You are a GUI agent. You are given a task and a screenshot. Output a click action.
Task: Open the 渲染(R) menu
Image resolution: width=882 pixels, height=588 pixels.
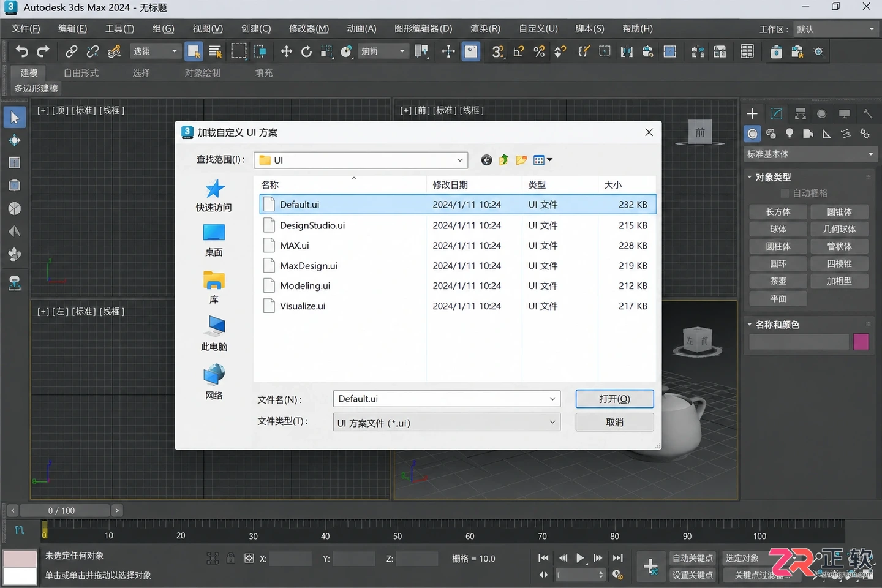pyautogui.click(x=485, y=29)
